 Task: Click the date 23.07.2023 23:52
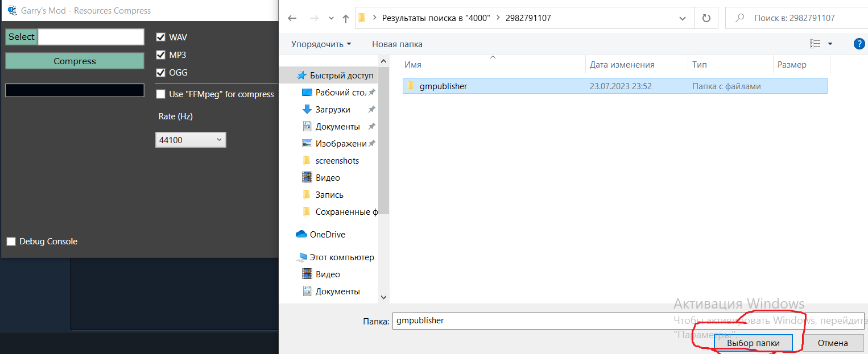(x=621, y=86)
